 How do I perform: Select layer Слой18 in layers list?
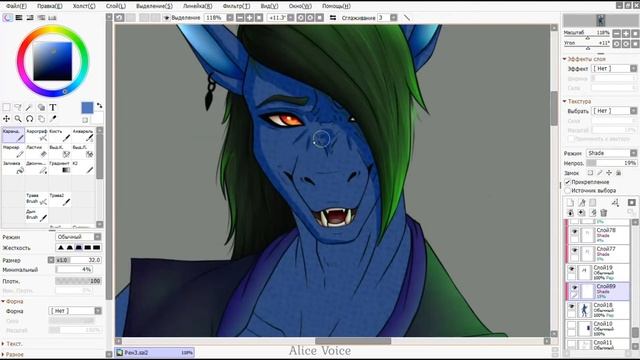(598, 310)
